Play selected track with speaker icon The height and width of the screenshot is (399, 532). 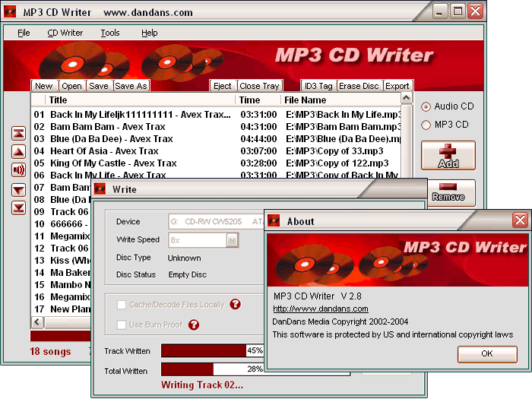tap(19, 169)
